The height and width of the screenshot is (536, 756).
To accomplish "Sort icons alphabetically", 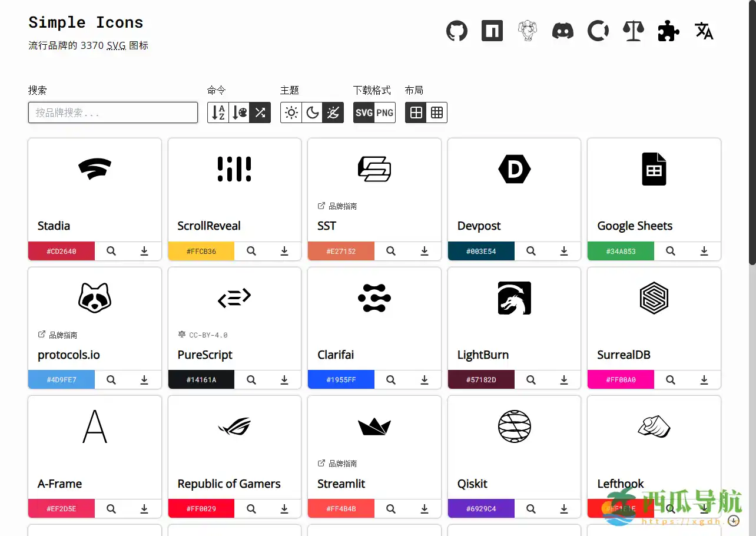I will pos(217,113).
